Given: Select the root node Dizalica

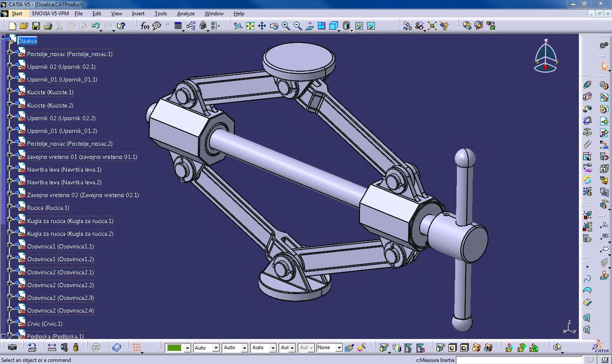Looking at the screenshot, I should tap(27, 41).
